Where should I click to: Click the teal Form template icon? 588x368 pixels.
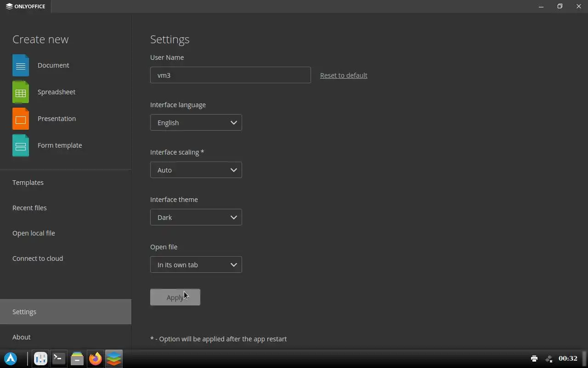point(21,145)
